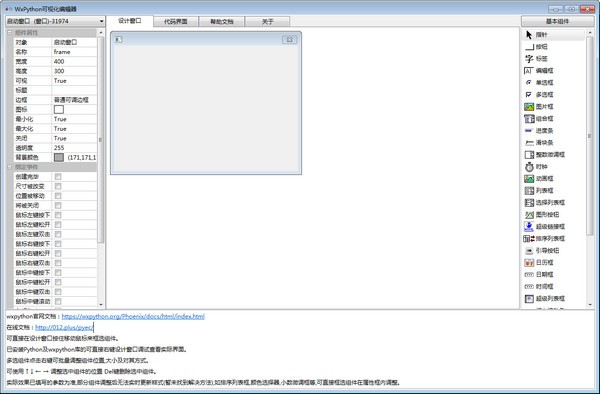Click the 边框 border style value
Screen dimensions: 600x394
coord(74,100)
